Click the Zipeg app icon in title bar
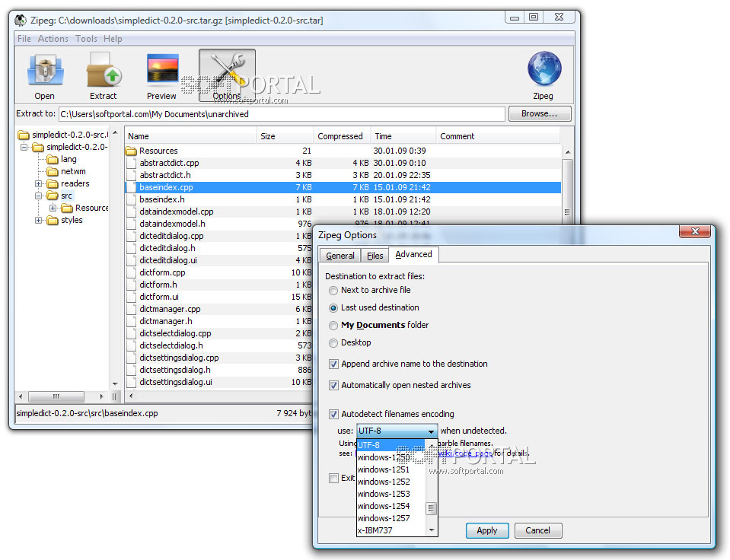Image resolution: width=730 pixels, height=560 pixels. 21,21
